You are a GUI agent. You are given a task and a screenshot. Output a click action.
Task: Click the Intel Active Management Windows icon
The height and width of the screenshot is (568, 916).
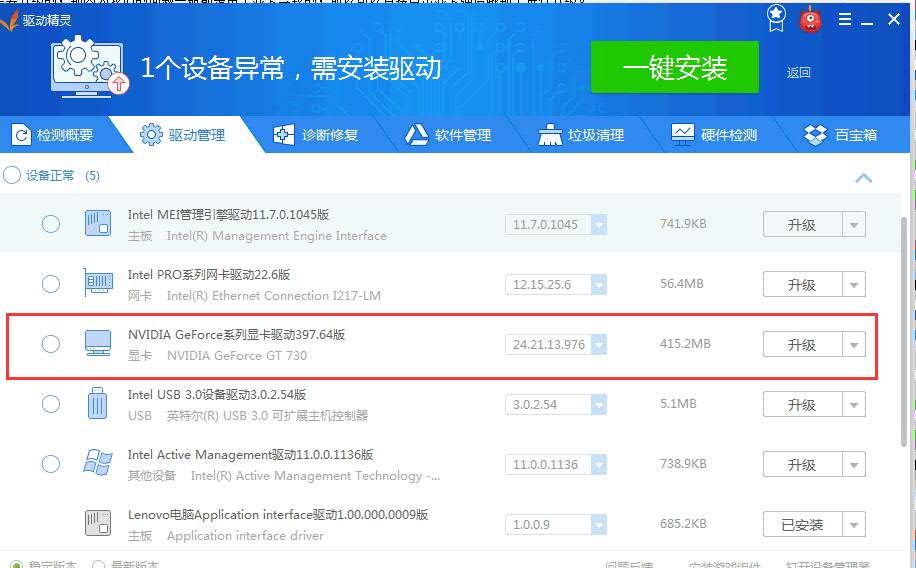tap(98, 463)
